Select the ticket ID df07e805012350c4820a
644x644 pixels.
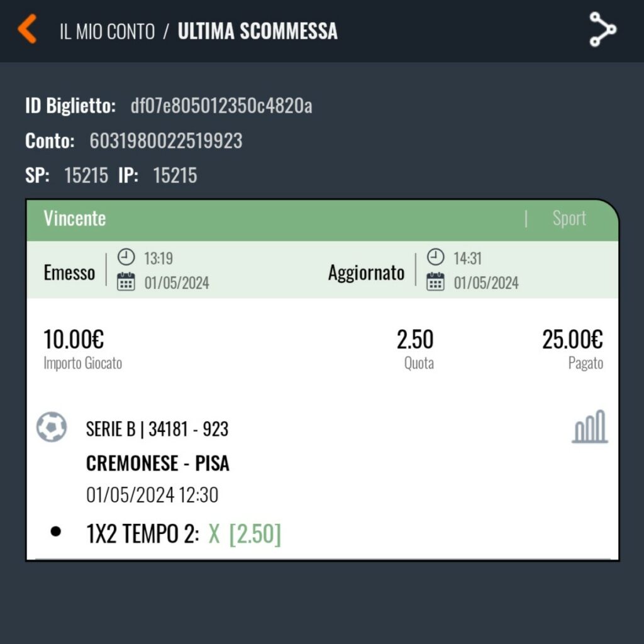221,106
